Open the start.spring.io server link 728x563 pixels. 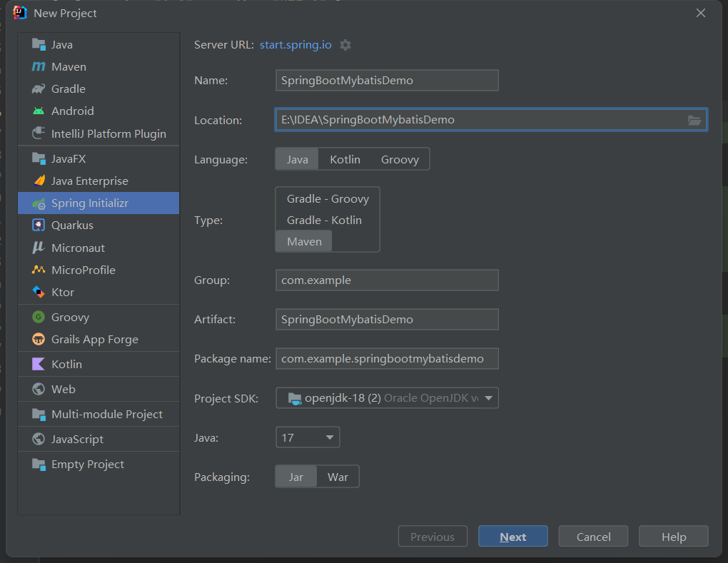pos(295,45)
